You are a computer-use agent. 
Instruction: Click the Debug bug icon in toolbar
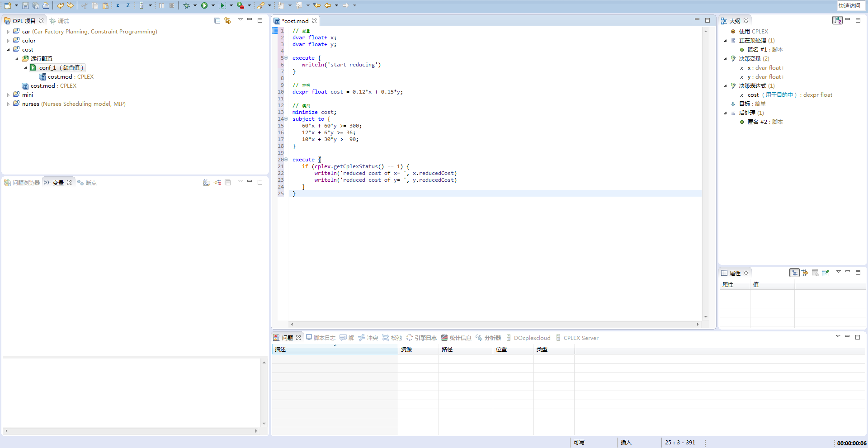186,5
